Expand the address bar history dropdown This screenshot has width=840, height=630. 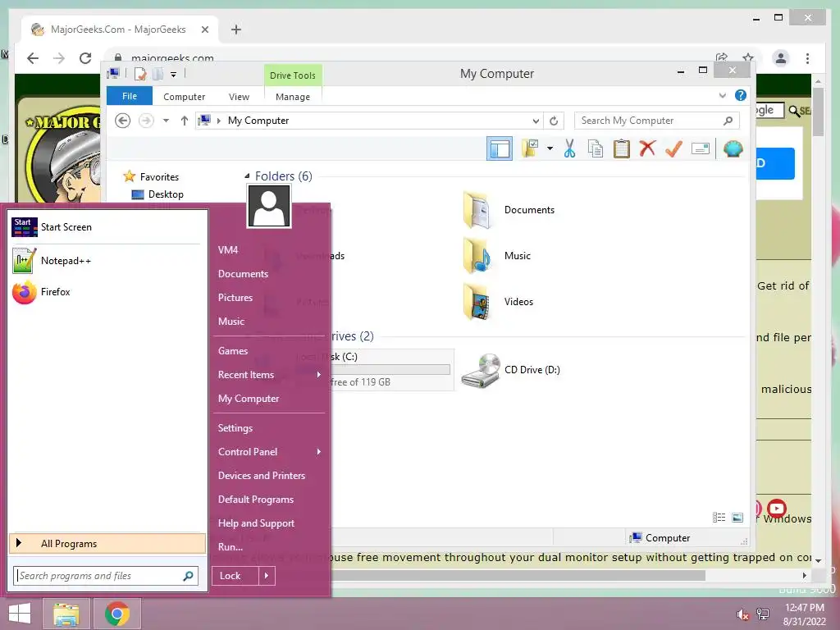(x=535, y=121)
